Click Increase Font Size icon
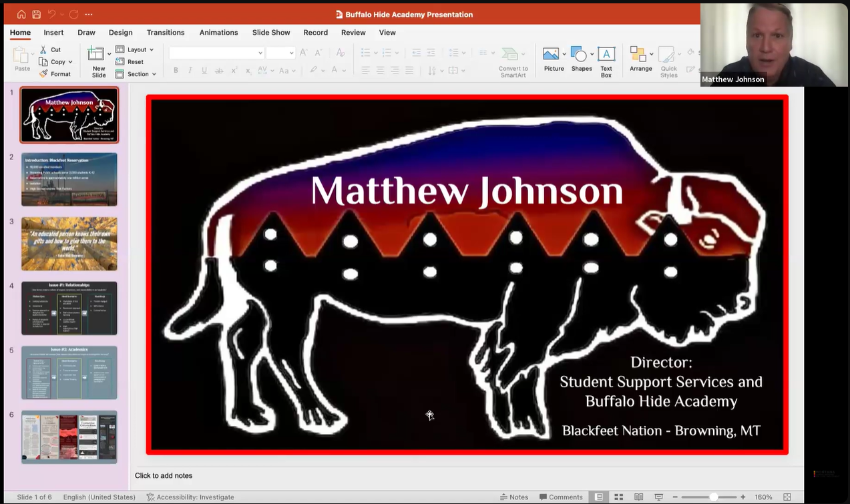Image resolution: width=850 pixels, height=504 pixels. coord(303,53)
